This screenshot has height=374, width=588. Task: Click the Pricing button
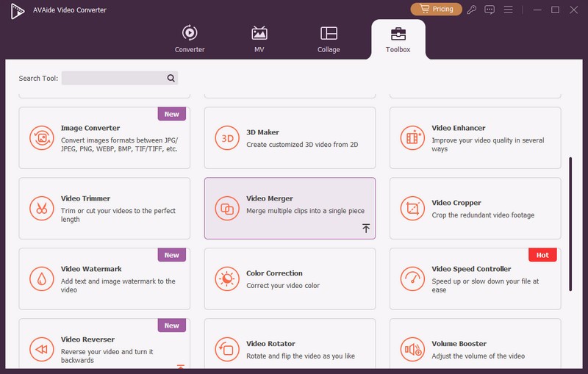point(436,9)
